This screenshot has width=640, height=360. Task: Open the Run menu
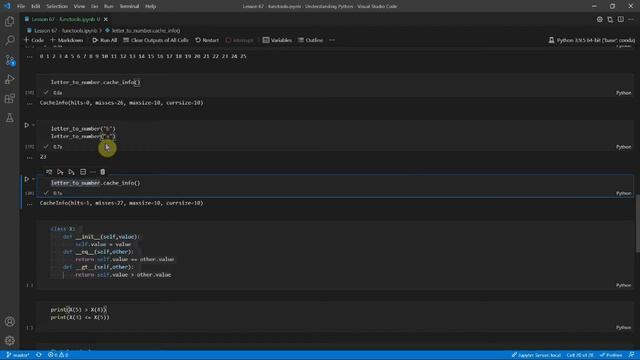(109, 6)
